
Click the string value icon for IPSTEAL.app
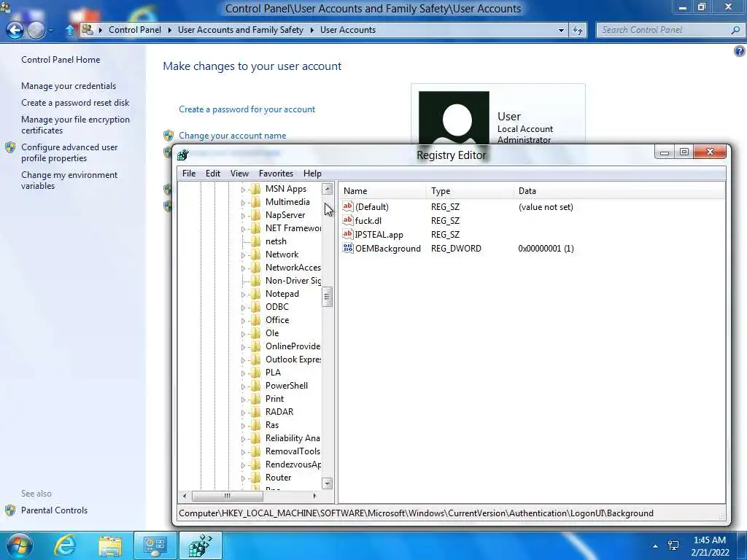[348, 234]
